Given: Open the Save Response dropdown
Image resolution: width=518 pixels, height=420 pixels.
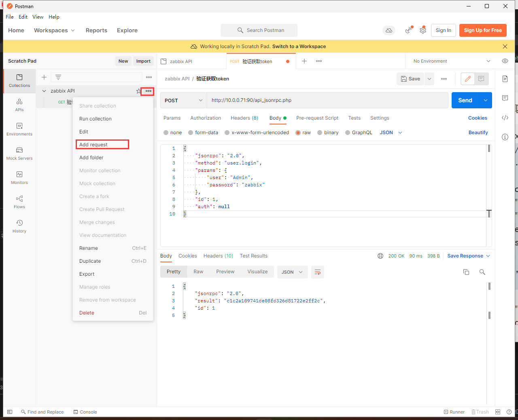Looking at the screenshot, I should point(469,256).
